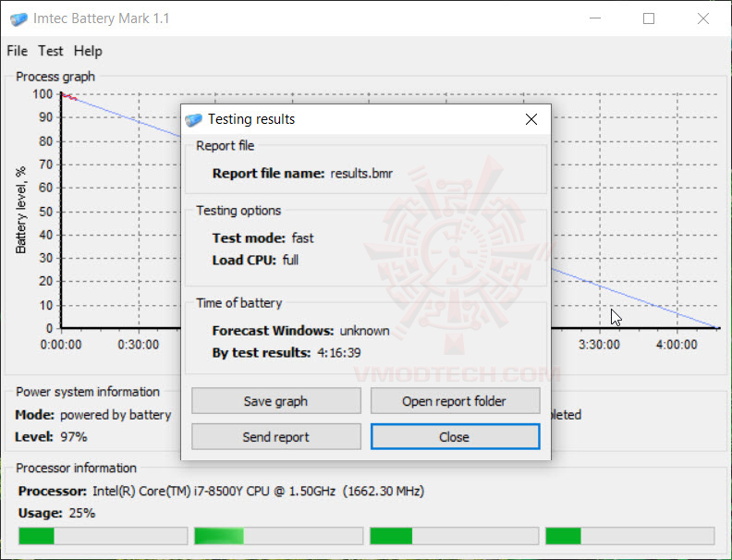Viewport: 732px width, 560px height.
Task: Click the 3:30:00 time axis label
Action: (x=599, y=345)
